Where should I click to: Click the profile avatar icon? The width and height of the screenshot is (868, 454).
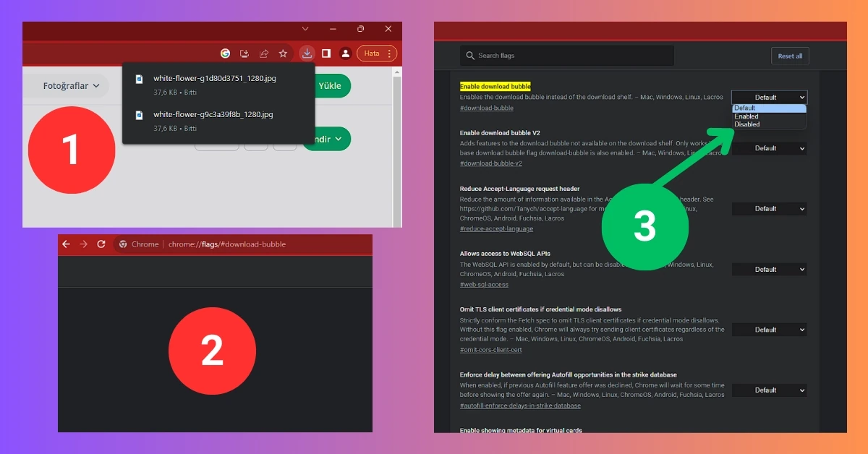click(x=345, y=53)
